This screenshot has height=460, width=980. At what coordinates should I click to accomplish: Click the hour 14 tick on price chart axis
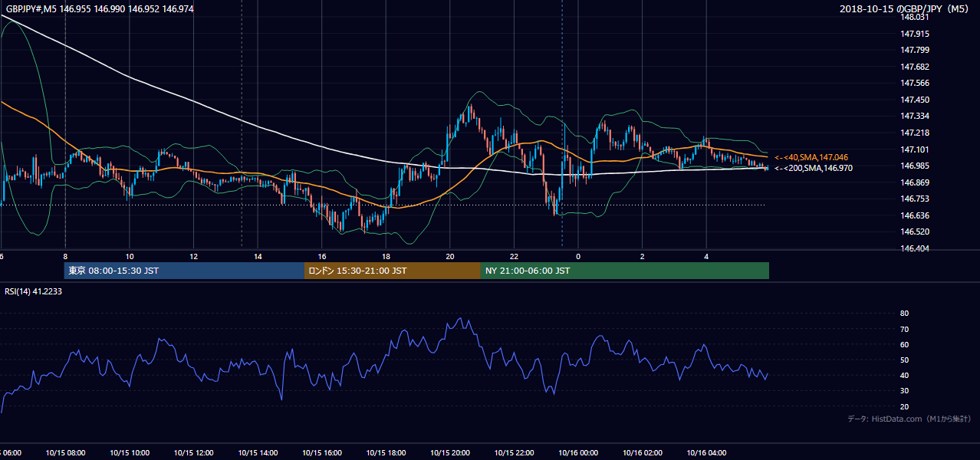(x=258, y=256)
